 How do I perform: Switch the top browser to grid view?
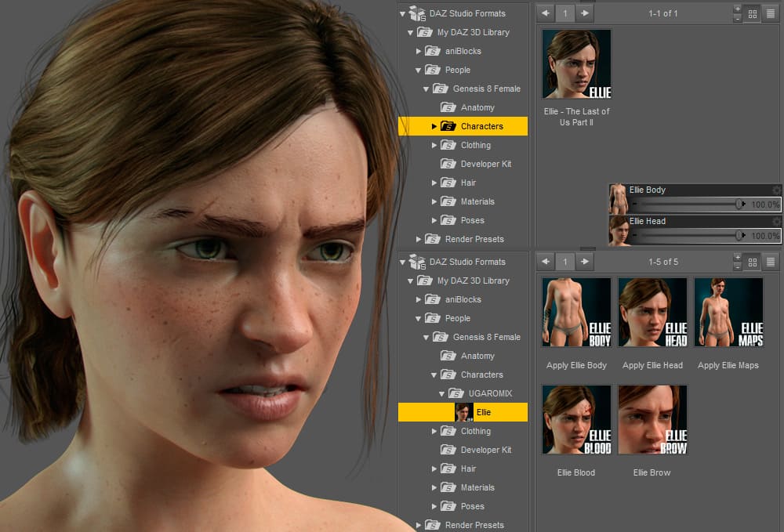click(753, 14)
